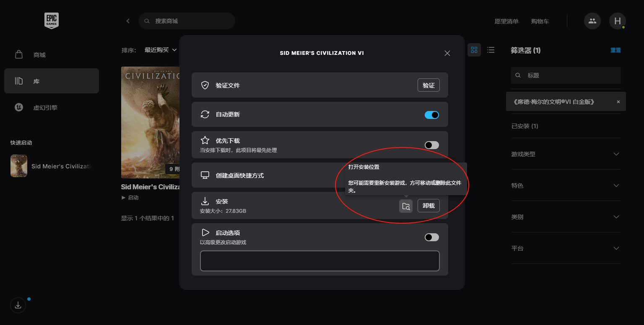644x325 pixels.
Task: Focus the 搜索商城 search box
Action: pos(187,21)
